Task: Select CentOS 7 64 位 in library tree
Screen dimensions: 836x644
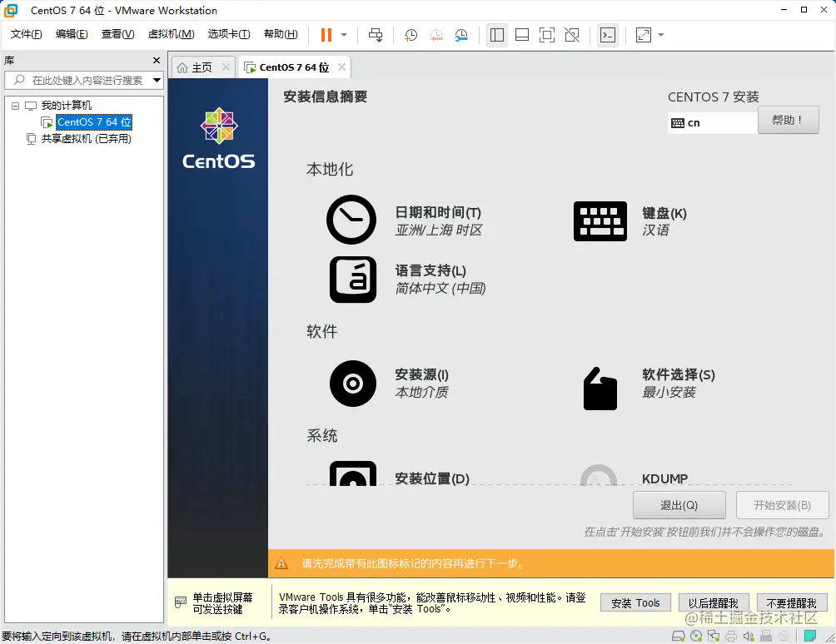Action: (x=94, y=122)
